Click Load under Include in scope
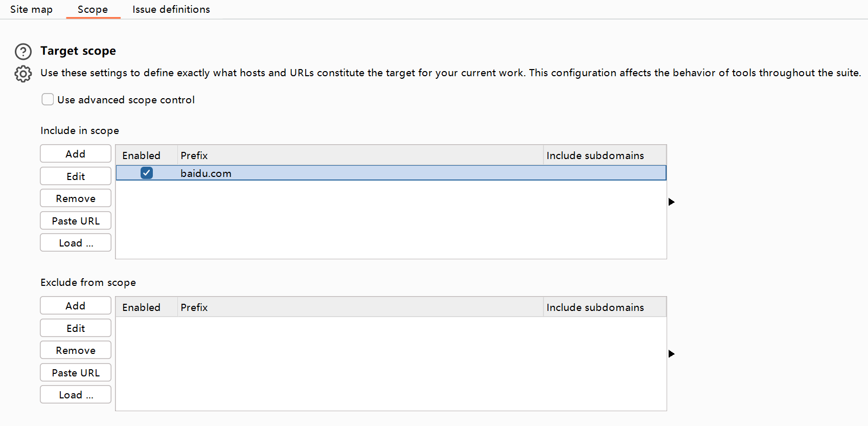 pyautogui.click(x=76, y=242)
